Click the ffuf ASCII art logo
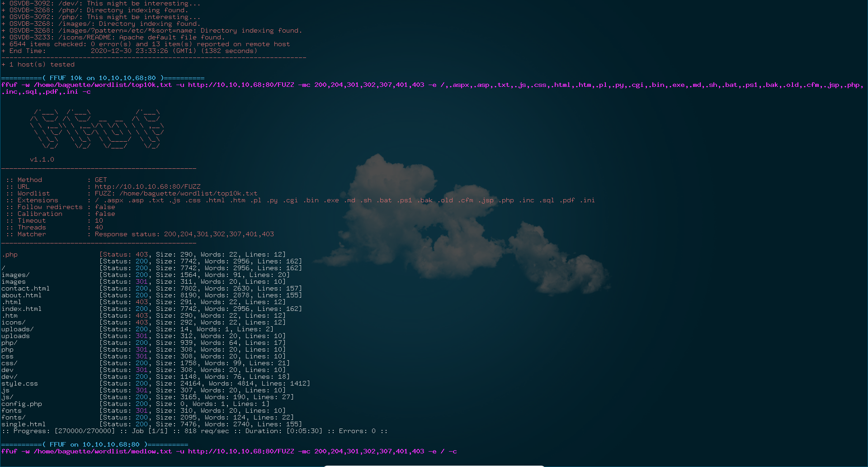This screenshot has height=467, width=868. pyautogui.click(x=97, y=129)
